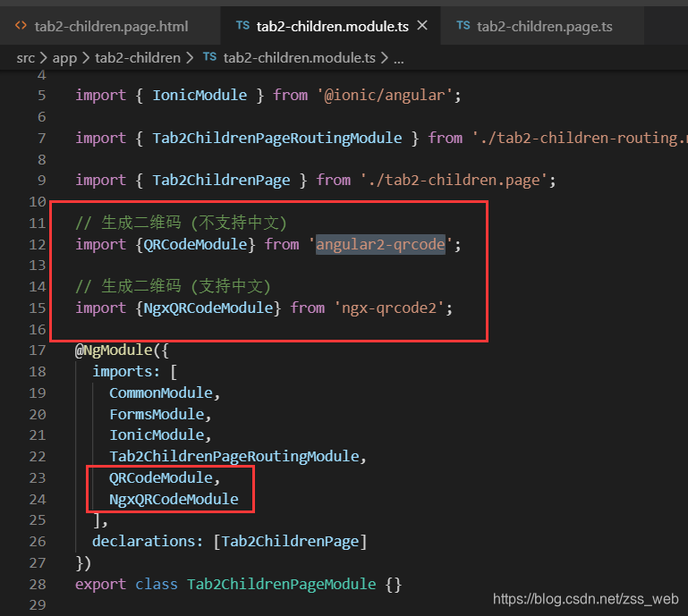This screenshot has height=616, width=688.
Task: Click TS icon on tab2-children.module.ts tab
Action: tap(242, 25)
